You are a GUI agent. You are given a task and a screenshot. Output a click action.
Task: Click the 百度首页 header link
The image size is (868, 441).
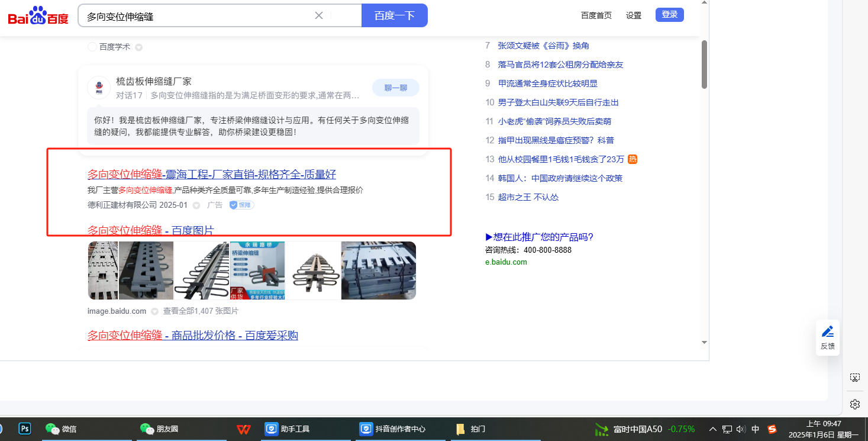[x=596, y=15]
